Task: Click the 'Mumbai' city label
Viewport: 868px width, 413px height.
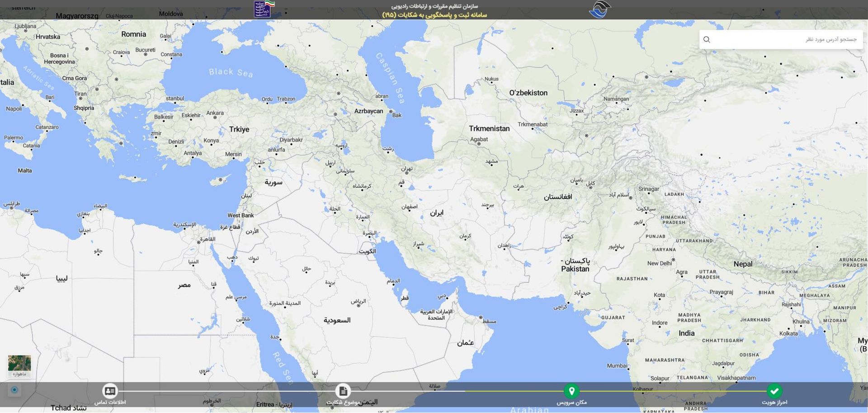Action: [x=617, y=366]
